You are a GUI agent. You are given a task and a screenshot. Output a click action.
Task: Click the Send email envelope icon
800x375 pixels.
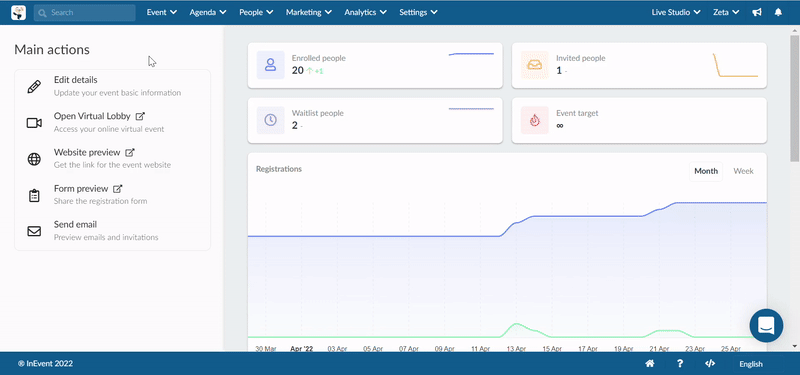click(34, 231)
